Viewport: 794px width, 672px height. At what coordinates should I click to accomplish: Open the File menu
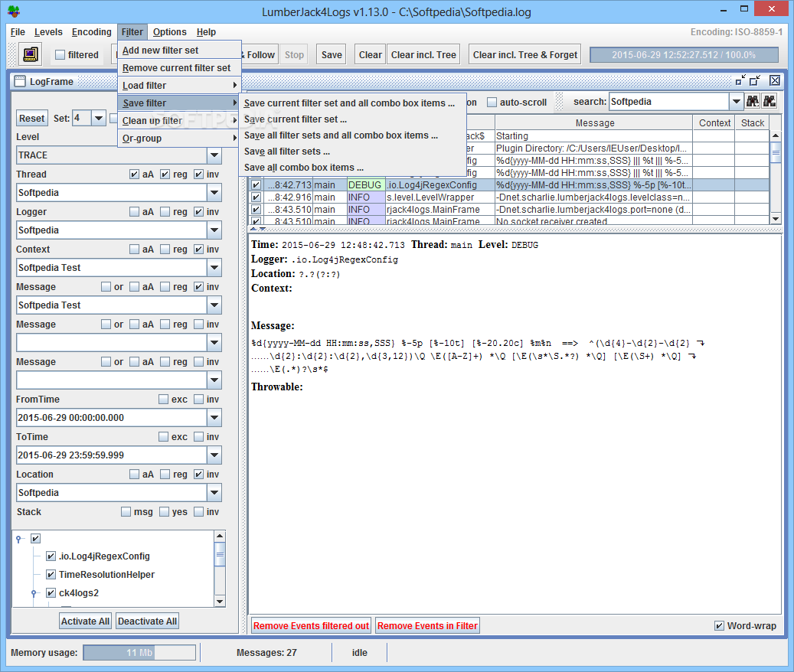[18, 32]
